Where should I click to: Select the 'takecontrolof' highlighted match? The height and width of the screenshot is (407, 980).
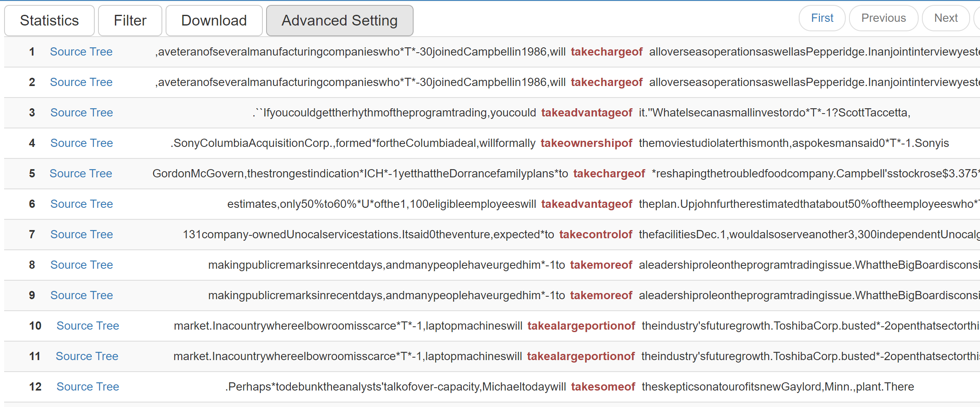tap(595, 235)
